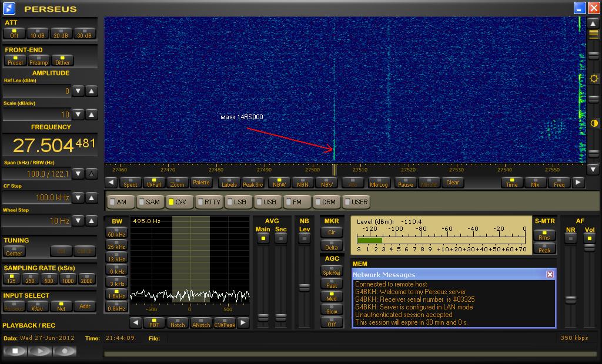
Task: Set attenuator to 30 dB
Action: (85, 33)
